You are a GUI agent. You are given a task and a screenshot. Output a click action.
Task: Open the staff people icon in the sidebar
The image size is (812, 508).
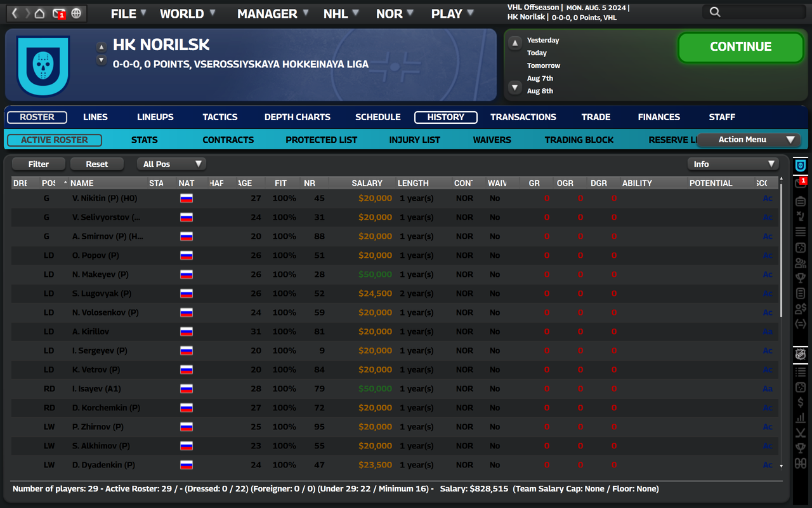[x=801, y=263]
